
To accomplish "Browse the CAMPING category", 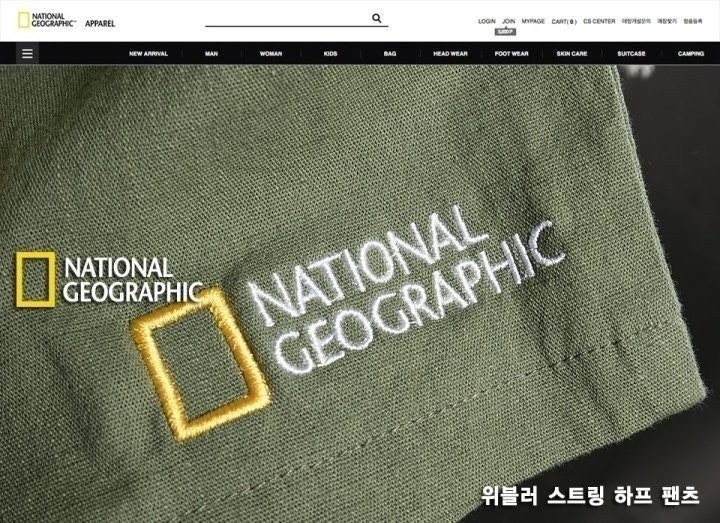I will 690,54.
